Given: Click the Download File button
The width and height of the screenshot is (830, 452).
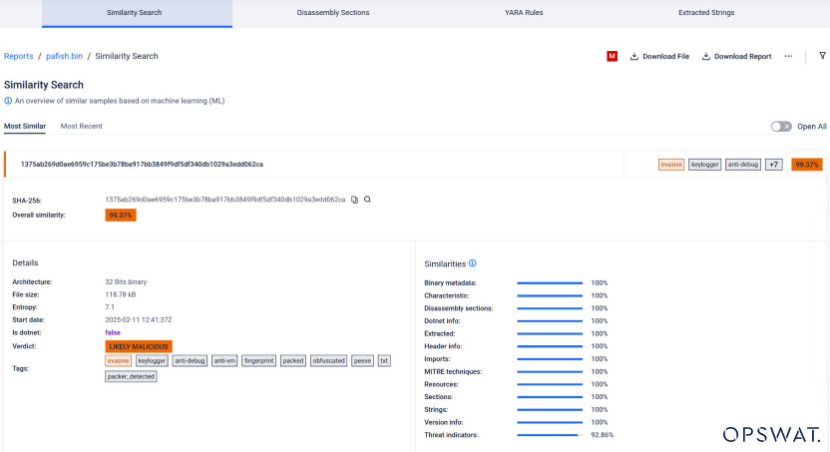Looking at the screenshot, I should pos(660,56).
